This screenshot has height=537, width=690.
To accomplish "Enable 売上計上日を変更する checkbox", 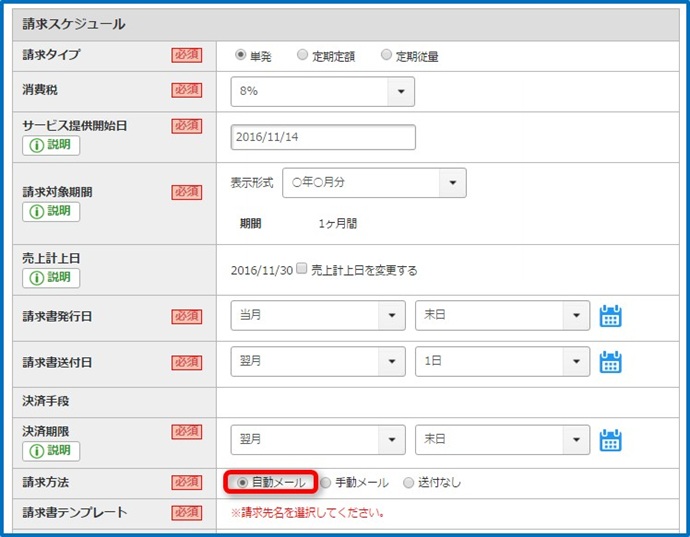I will (301, 268).
